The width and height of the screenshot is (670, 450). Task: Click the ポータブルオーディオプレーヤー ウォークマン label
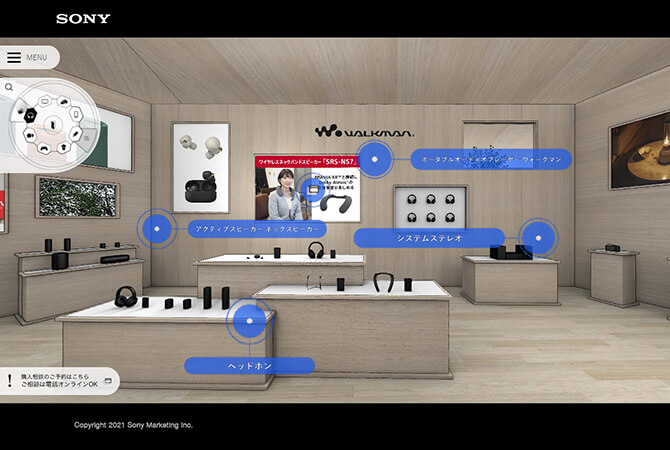point(490,159)
